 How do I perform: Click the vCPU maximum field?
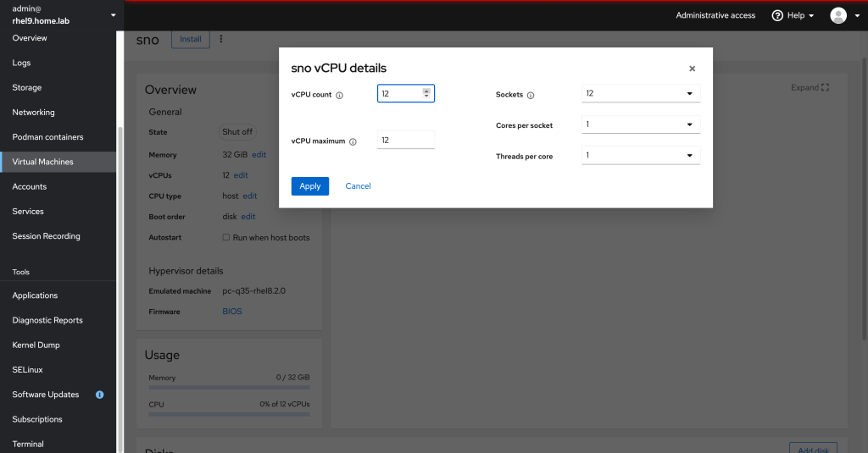point(405,141)
